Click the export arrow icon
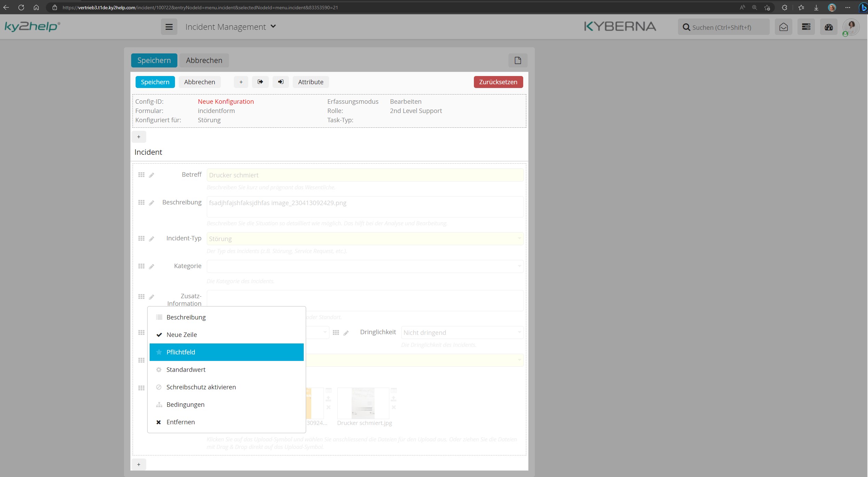This screenshot has width=868, height=477. click(x=260, y=82)
